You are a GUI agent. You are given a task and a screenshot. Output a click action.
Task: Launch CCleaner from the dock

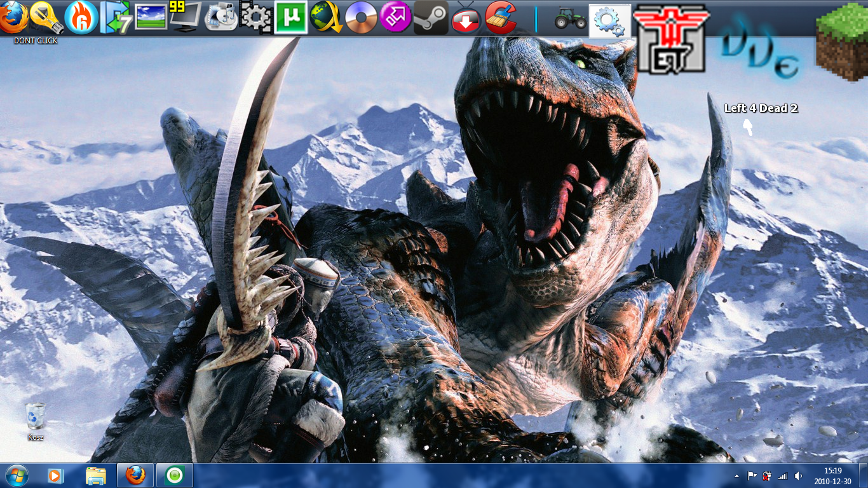click(x=501, y=18)
